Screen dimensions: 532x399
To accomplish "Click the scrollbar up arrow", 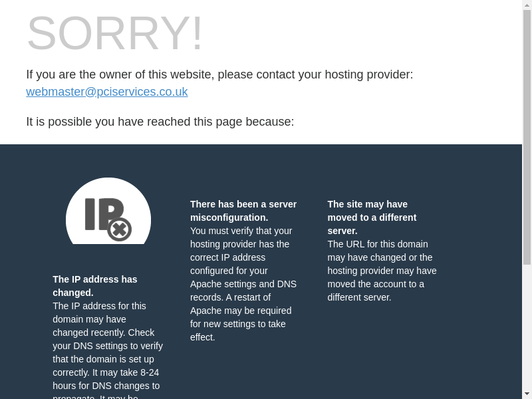I will [x=527, y=4].
